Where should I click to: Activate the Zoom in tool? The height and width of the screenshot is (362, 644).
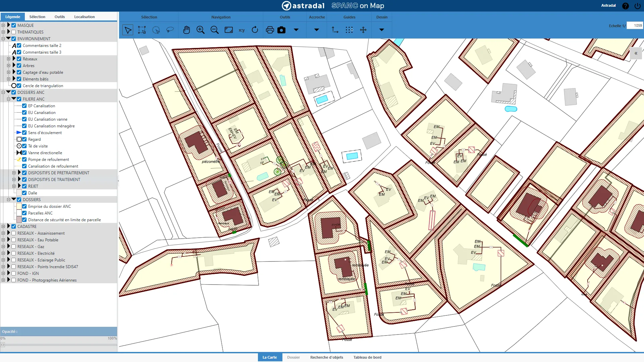201,30
